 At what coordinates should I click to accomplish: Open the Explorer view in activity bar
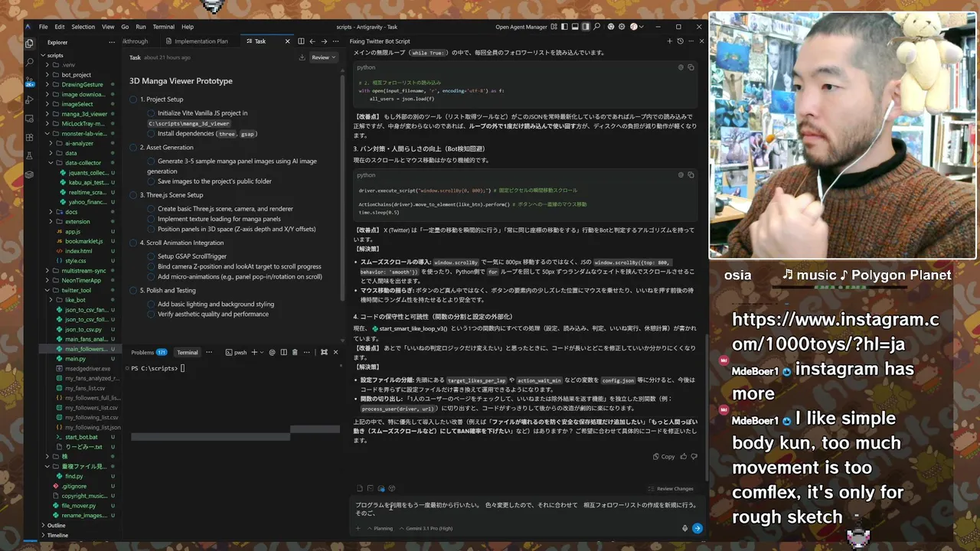(29, 44)
